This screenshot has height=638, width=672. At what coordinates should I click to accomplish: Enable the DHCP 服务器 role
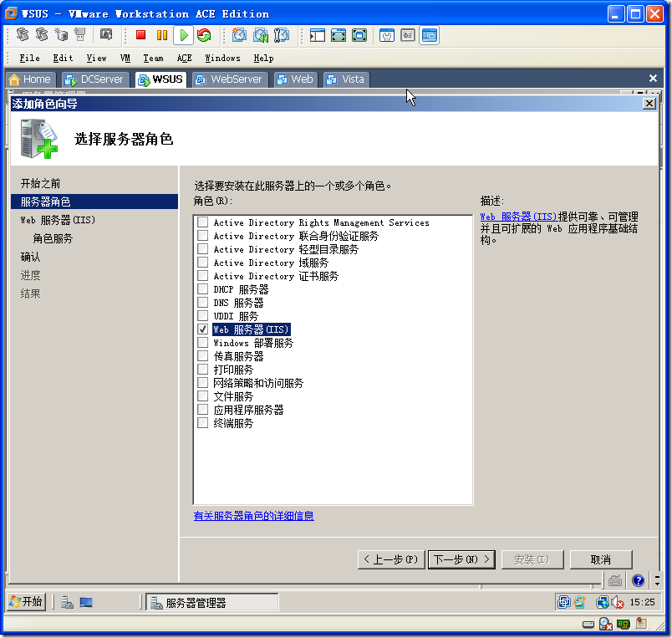[203, 289]
